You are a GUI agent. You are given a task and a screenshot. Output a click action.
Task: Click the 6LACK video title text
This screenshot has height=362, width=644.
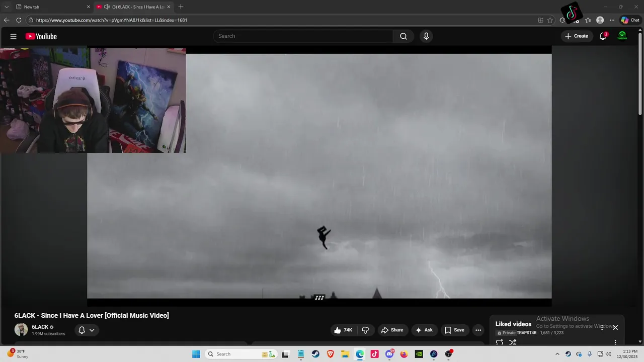click(x=92, y=315)
